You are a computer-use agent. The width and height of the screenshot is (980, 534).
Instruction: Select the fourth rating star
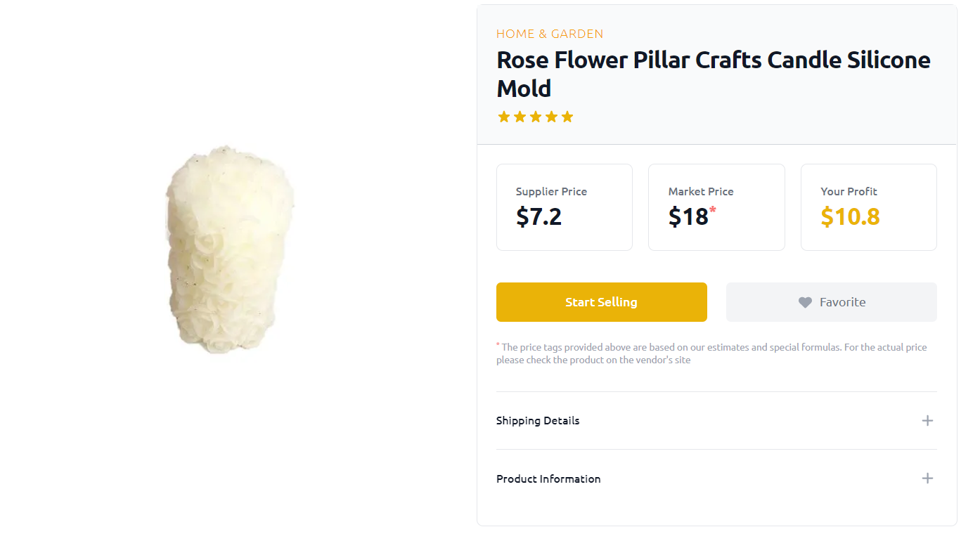(551, 116)
